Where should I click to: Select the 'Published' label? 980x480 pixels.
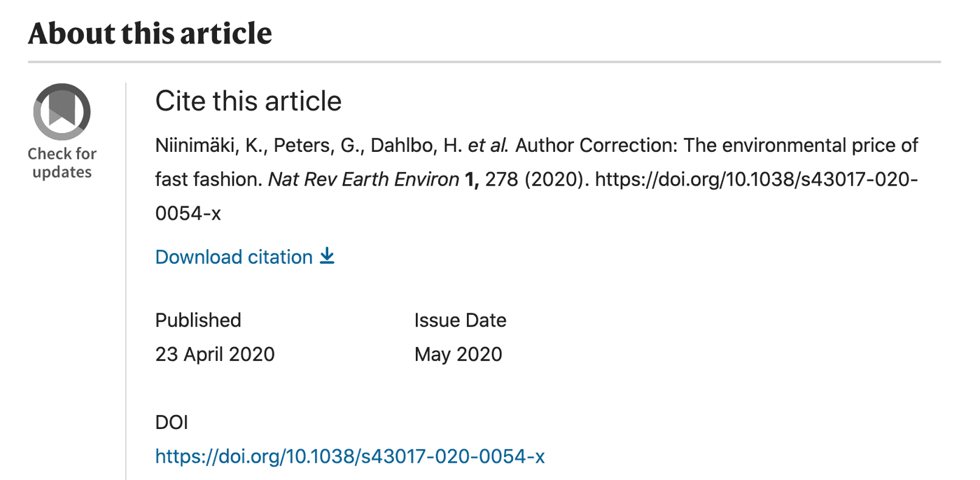click(197, 320)
